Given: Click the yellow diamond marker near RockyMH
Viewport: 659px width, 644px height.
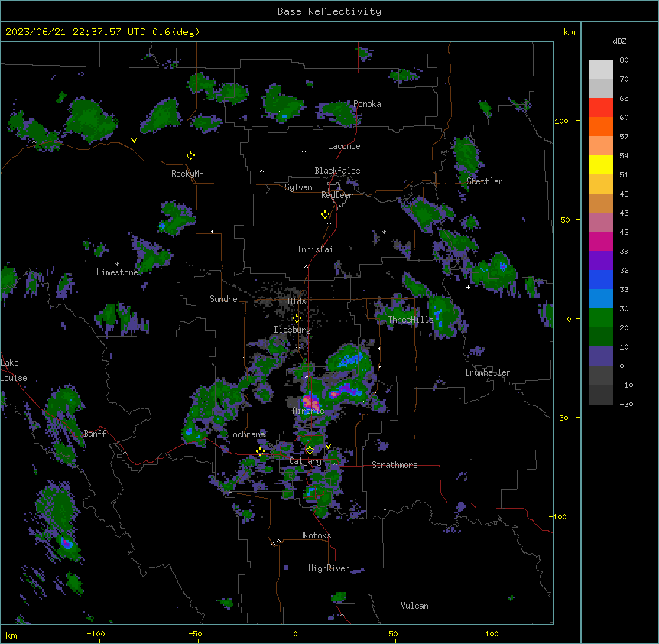Looking at the screenshot, I should coord(191,156).
